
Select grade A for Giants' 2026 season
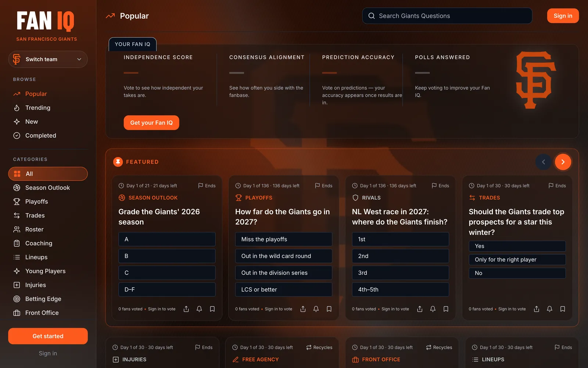(x=167, y=239)
